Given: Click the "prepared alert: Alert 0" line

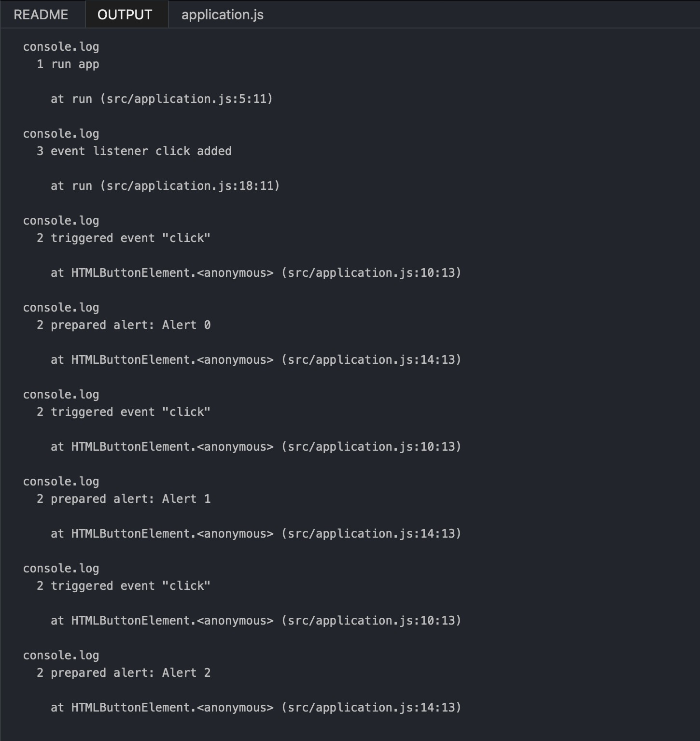Looking at the screenshot, I should click(124, 325).
